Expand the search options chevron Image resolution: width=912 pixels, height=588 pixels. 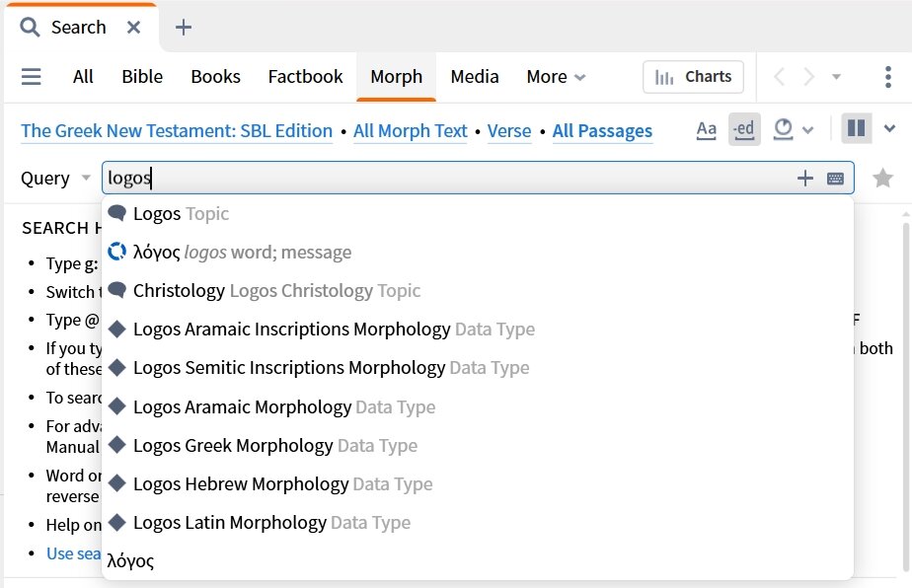coord(808,129)
